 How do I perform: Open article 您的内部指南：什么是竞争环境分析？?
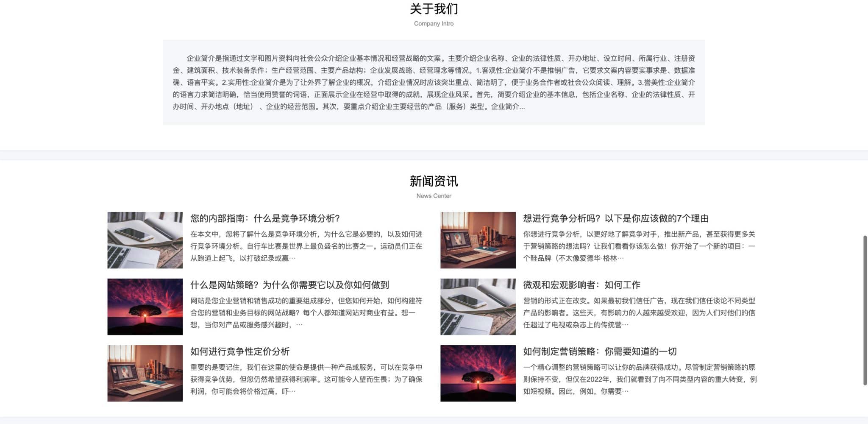pos(265,218)
